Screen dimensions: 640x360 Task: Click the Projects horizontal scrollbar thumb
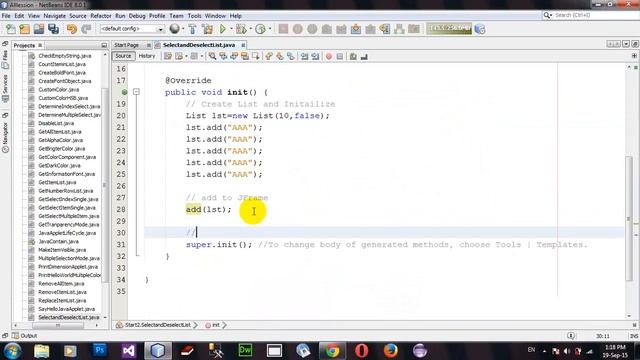click(x=58, y=325)
